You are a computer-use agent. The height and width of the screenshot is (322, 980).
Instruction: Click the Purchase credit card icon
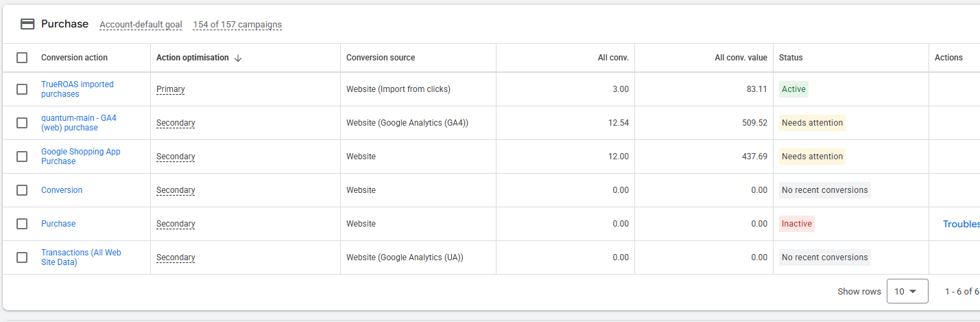pos(27,24)
